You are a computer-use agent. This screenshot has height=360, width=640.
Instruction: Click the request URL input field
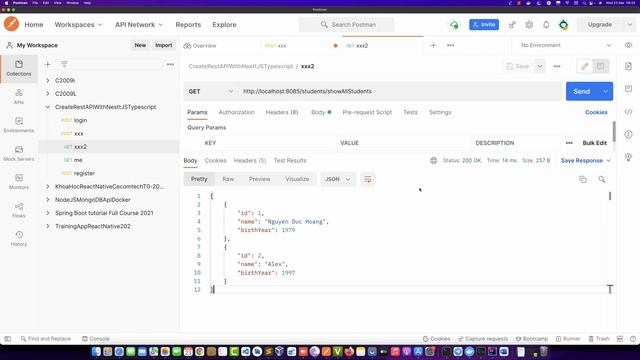(400, 91)
